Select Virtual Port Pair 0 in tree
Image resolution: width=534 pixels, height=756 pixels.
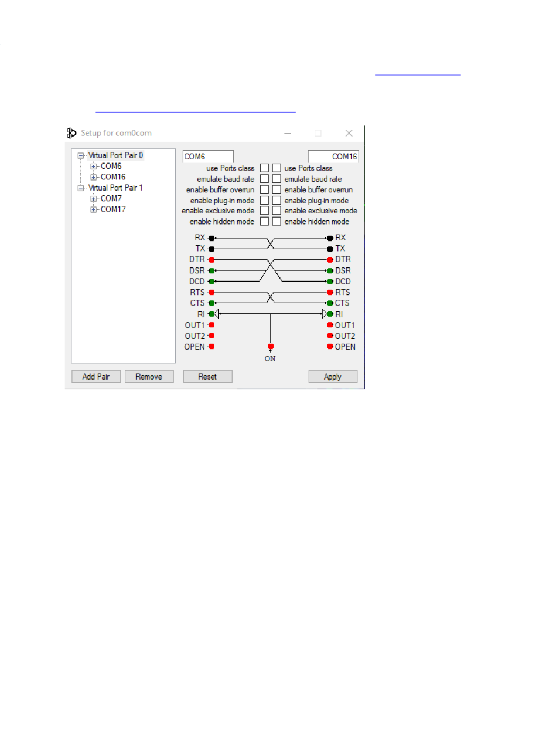(x=116, y=155)
